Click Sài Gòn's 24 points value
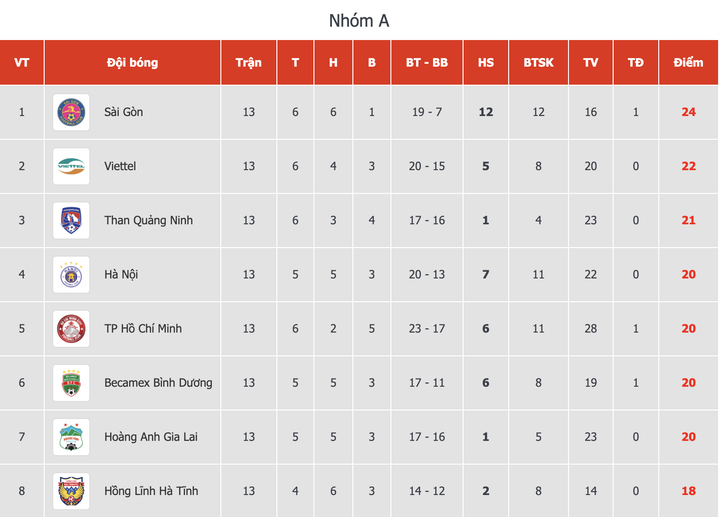 pos(688,112)
